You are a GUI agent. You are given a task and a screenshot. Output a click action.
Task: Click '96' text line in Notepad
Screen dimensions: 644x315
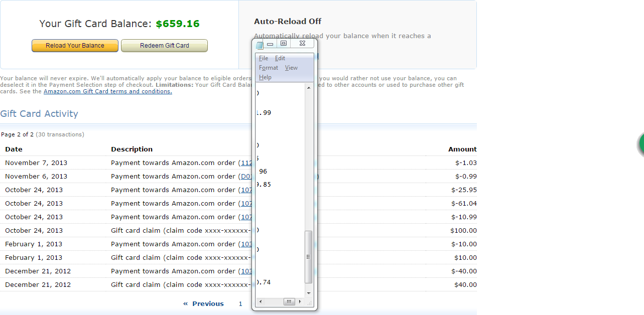pos(263,172)
